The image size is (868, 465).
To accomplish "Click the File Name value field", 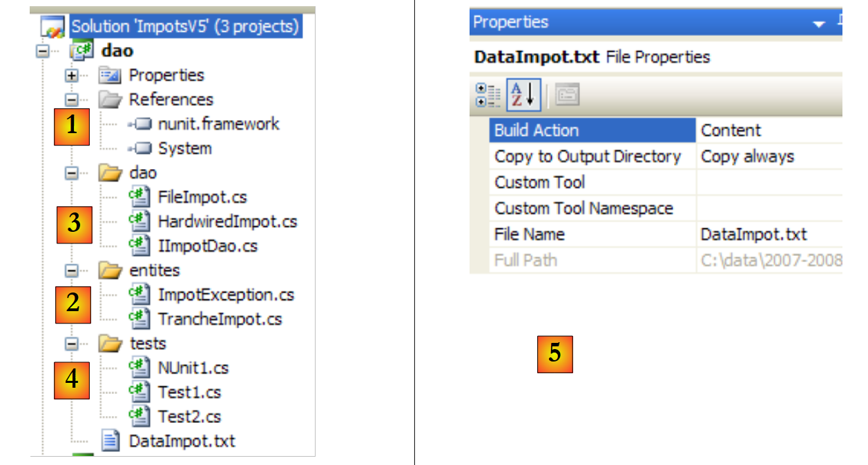I will tap(753, 235).
